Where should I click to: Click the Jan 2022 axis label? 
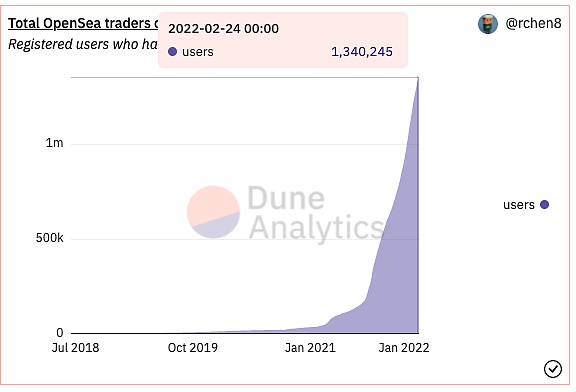(x=404, y=348)
